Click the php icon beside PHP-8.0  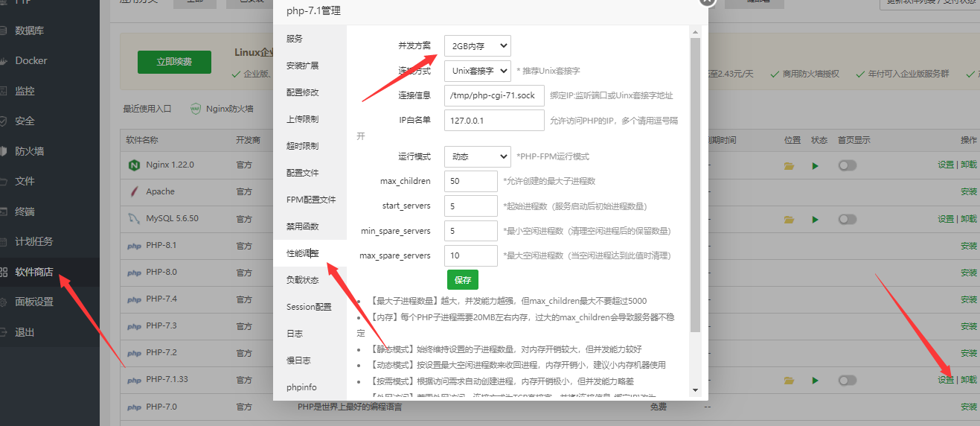tap(135, 273)
